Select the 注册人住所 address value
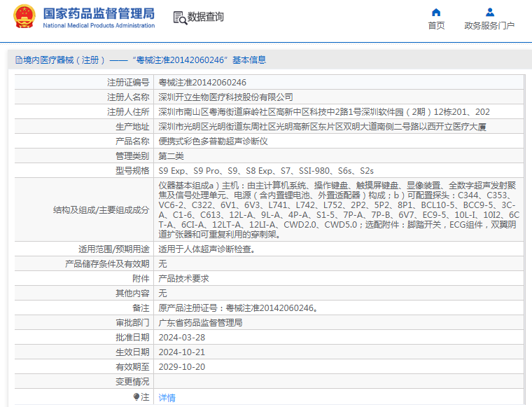 [324, 112]
